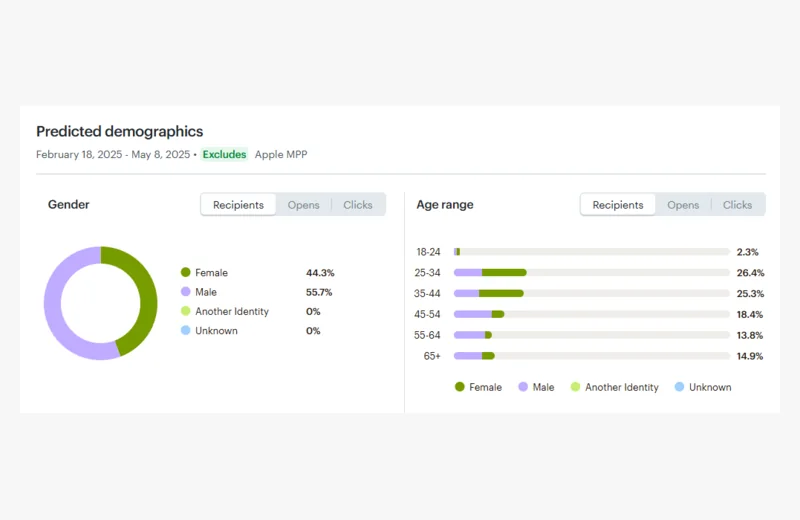This screenshot has height=520, width=800.
Task: Click the 55.7% Male value
Action: click(319, 292)
